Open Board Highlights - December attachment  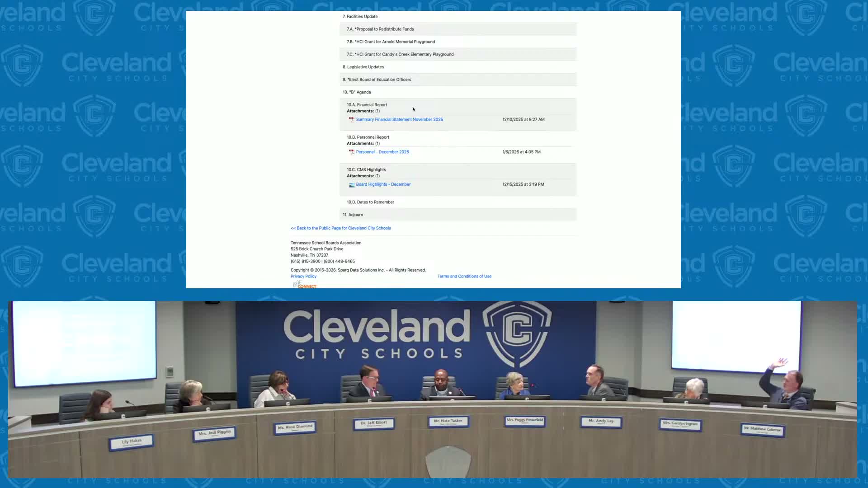(x=383, y=185)
